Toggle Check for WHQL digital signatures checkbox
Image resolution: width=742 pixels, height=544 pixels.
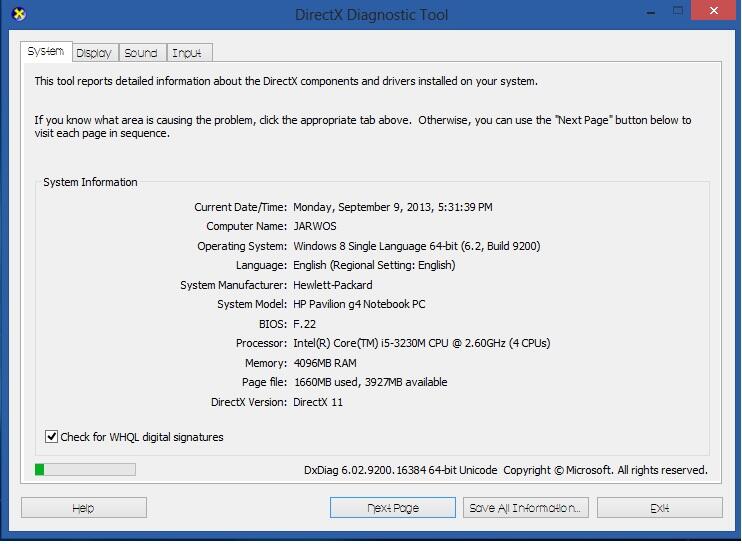click(51, 436)
